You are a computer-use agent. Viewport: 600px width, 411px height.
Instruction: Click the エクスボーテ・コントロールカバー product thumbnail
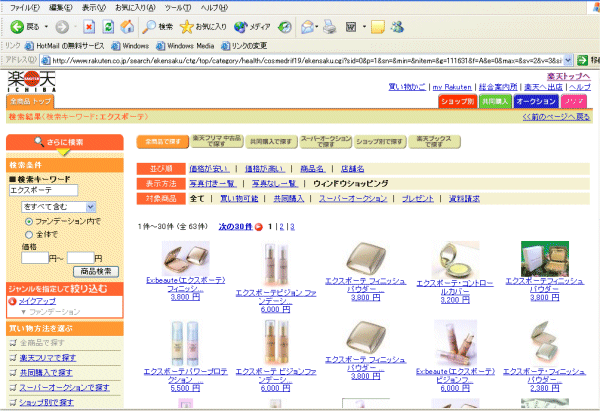[455, 260]
